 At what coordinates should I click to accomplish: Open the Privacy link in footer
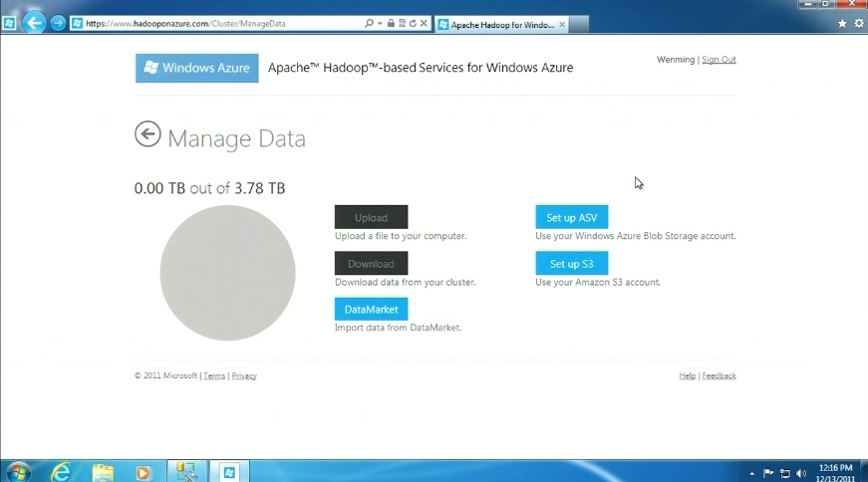(x=244, y=375)
